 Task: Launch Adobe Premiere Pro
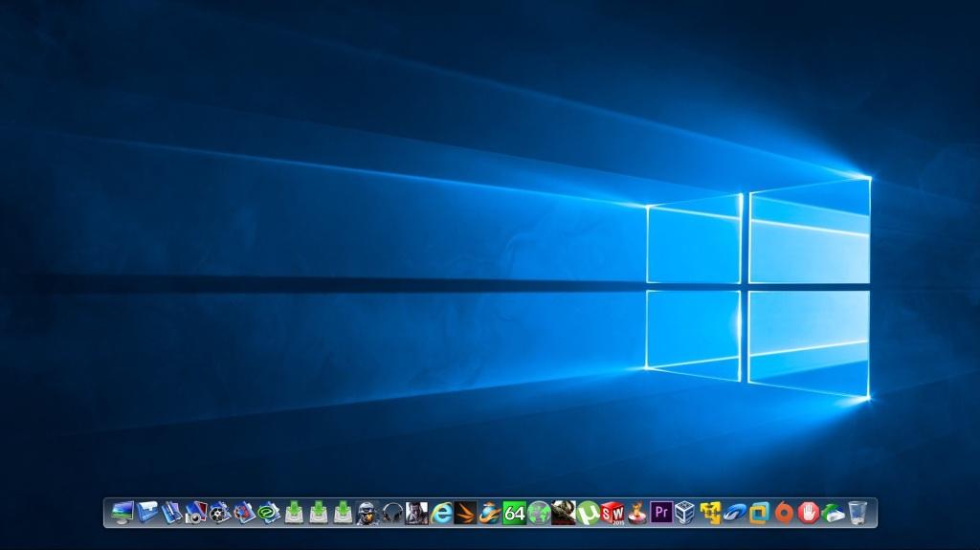[661, 513]
